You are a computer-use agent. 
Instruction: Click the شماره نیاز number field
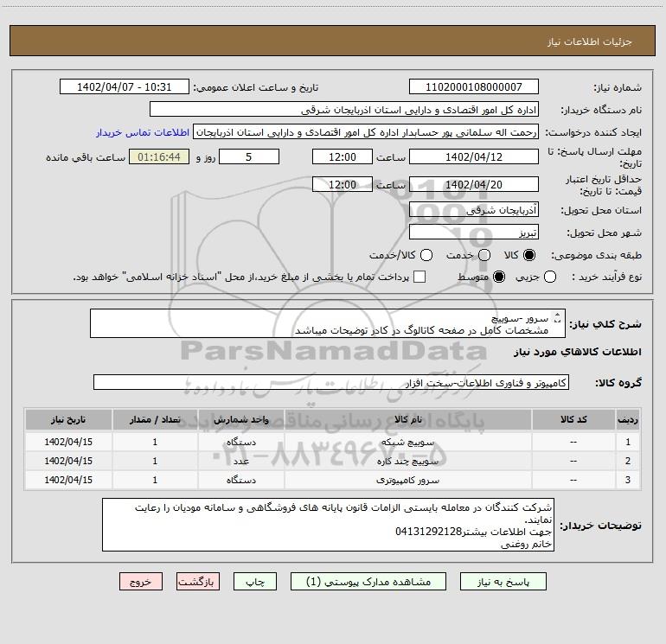[474, 87]
